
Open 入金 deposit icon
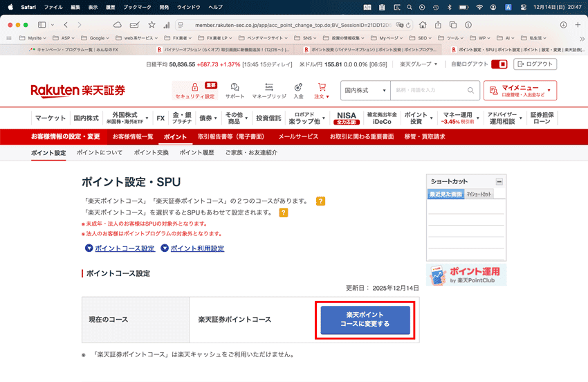pyautogui.click(x=299, y=91)
